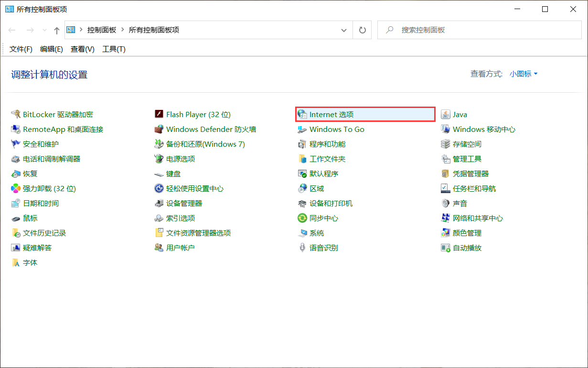Click the 凭据管理器 label
The width and height of the screenshot is (588, 368).
(x=471, y=173)
